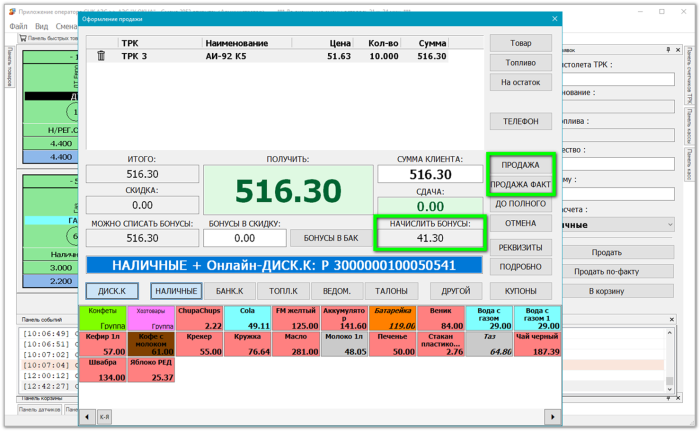
Task: Click the ОТМЕНА button
Action: pos(521,223)
